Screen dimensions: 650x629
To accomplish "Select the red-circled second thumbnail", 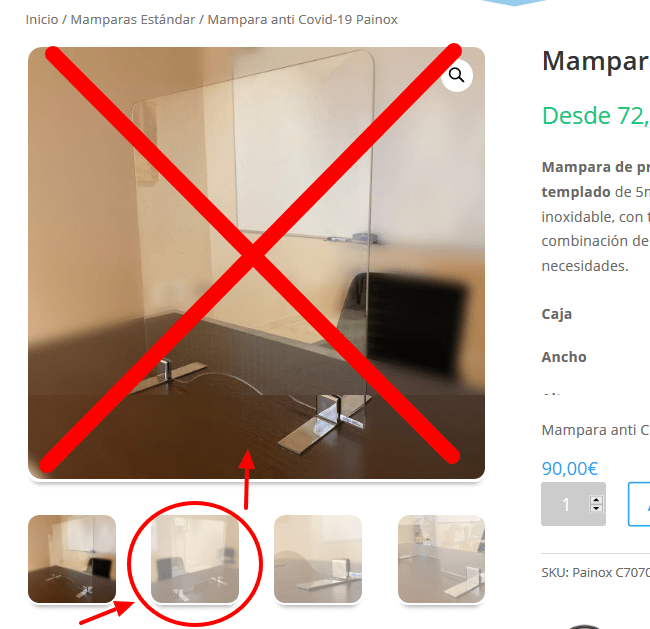I will (x=195, y=559).
